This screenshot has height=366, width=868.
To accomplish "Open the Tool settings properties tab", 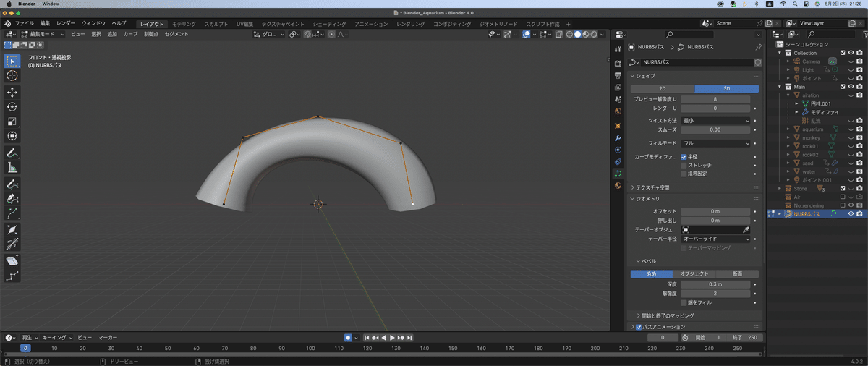I will tap(618, 49).
